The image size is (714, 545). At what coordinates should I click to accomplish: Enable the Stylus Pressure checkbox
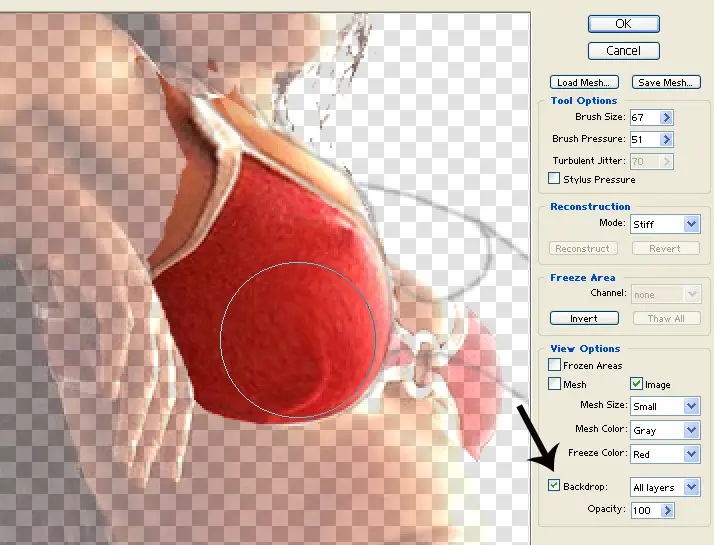[x=554, y=178]
